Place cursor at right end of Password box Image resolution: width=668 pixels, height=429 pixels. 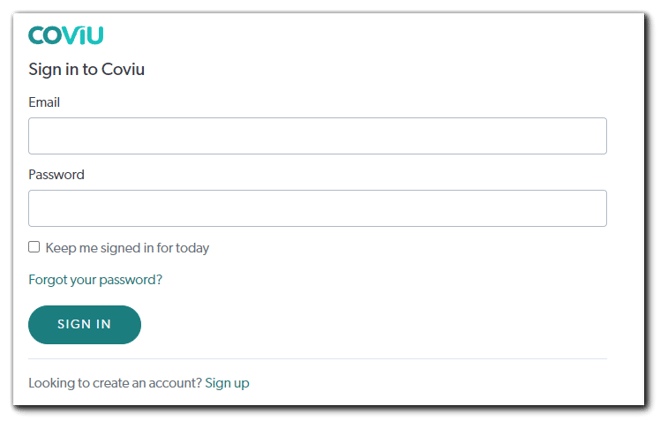tap(595, 208)
